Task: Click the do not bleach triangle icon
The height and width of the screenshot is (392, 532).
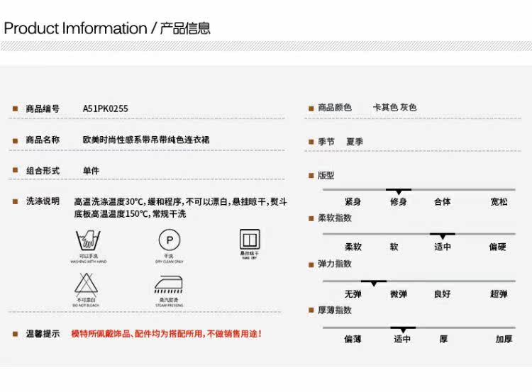Action: click(86, 284)
